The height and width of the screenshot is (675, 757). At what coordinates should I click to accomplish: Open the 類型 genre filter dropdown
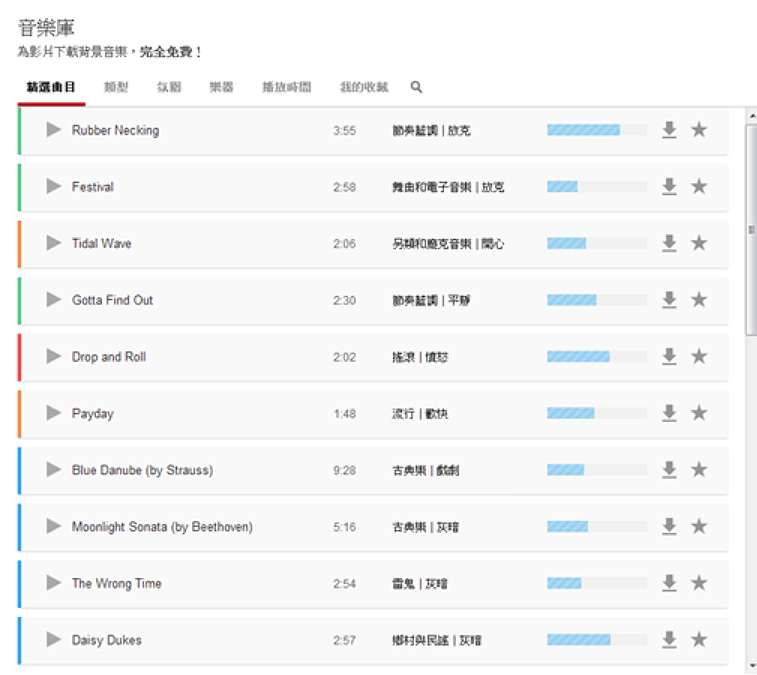pos(116,88)
